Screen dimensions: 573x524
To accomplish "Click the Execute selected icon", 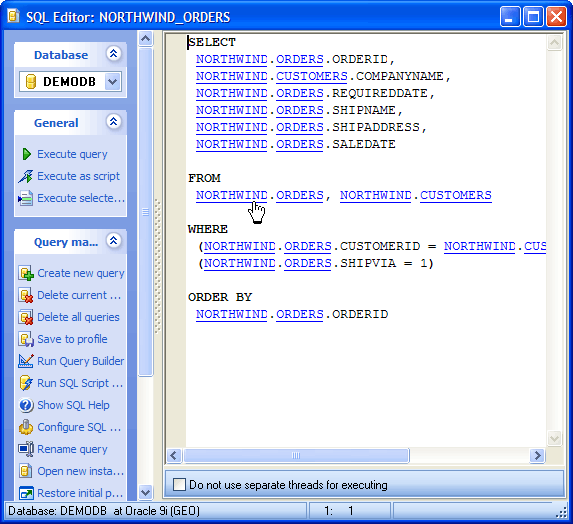I will tap(26, 198).
